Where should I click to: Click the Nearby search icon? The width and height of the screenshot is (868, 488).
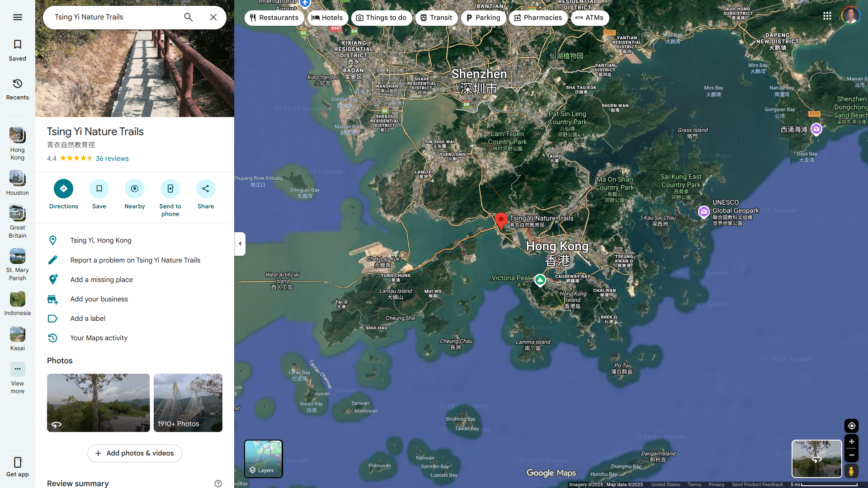pyautogui.click(x=135, y=188)
